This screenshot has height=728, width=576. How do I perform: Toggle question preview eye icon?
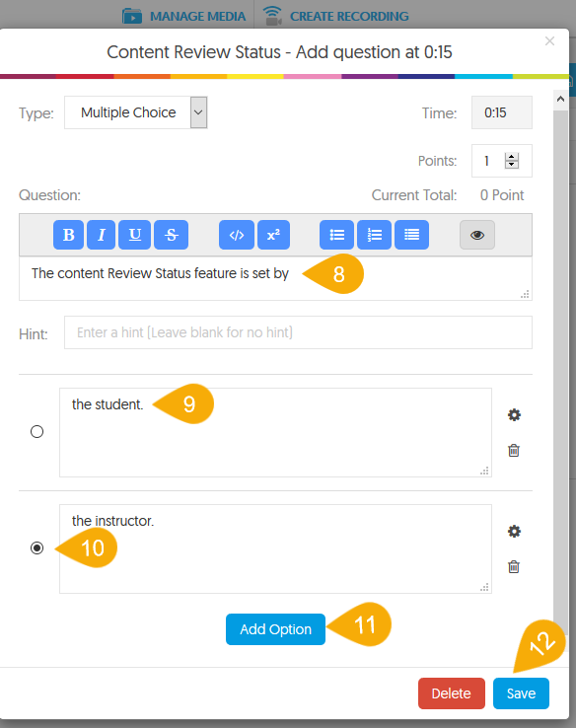click(x=477, y=235)
